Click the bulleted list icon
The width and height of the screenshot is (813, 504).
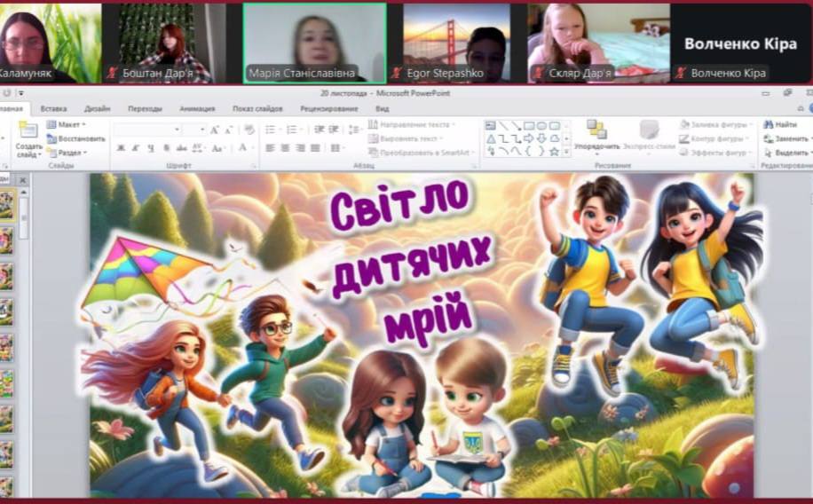270,130
